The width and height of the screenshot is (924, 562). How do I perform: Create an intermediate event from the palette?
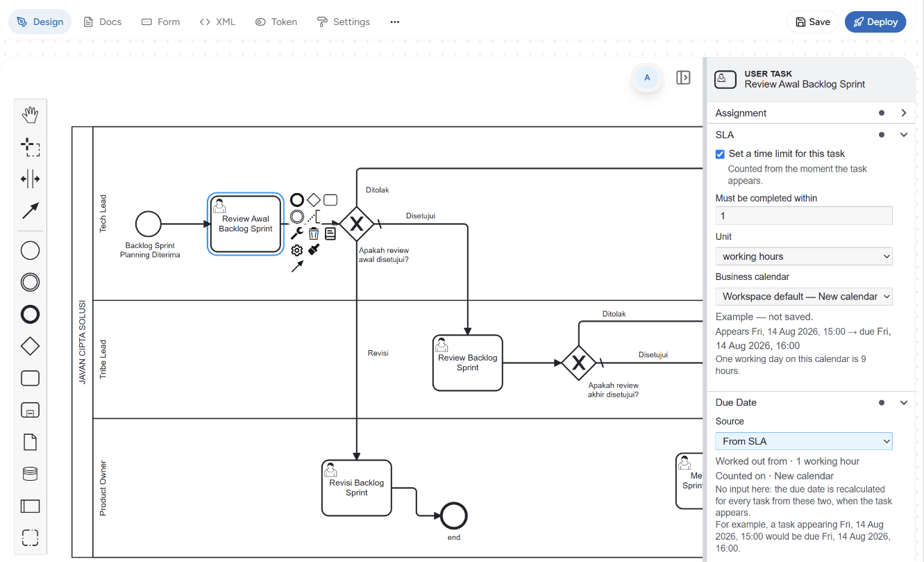[x=30, y=282]
